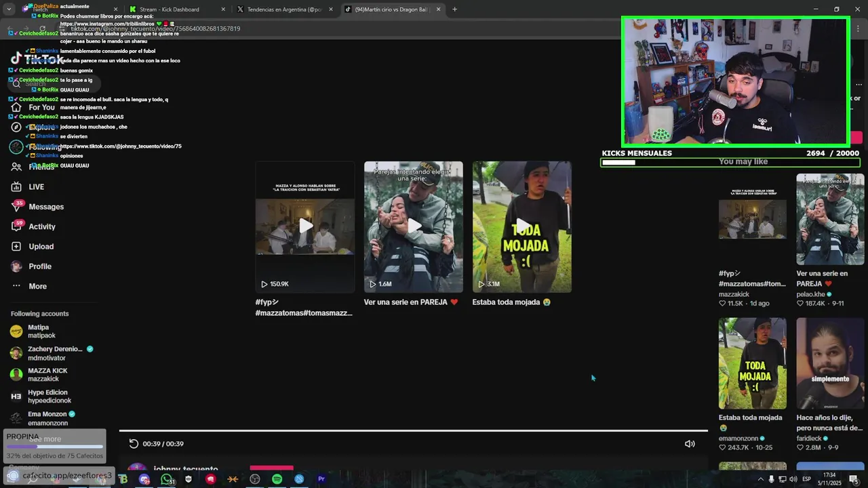Screen dimensions: 868x488
Task: Click the 187.4K likes heart on pelao.khe video
Action: point(800,304)
